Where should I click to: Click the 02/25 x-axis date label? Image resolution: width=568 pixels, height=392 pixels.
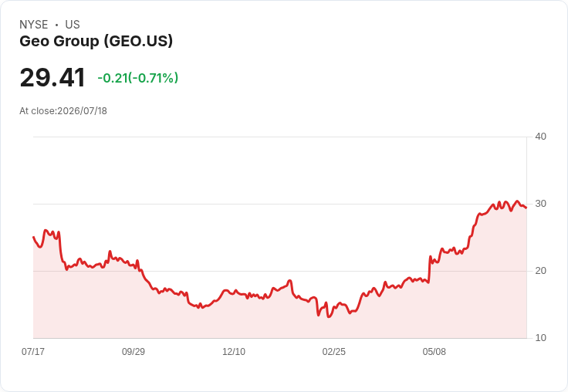333,351
